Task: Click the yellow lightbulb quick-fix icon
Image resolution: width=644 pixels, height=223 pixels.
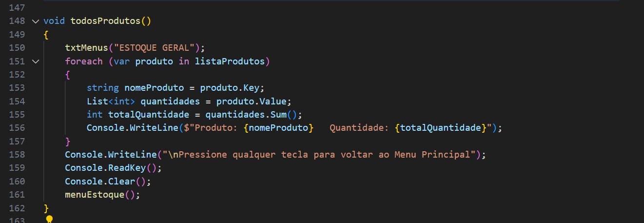Action: tap(49, 219)
